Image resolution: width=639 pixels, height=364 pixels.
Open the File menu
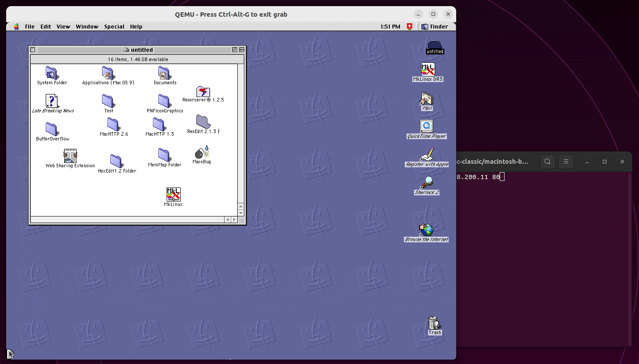pyautogui.click(x=30, y=26)
